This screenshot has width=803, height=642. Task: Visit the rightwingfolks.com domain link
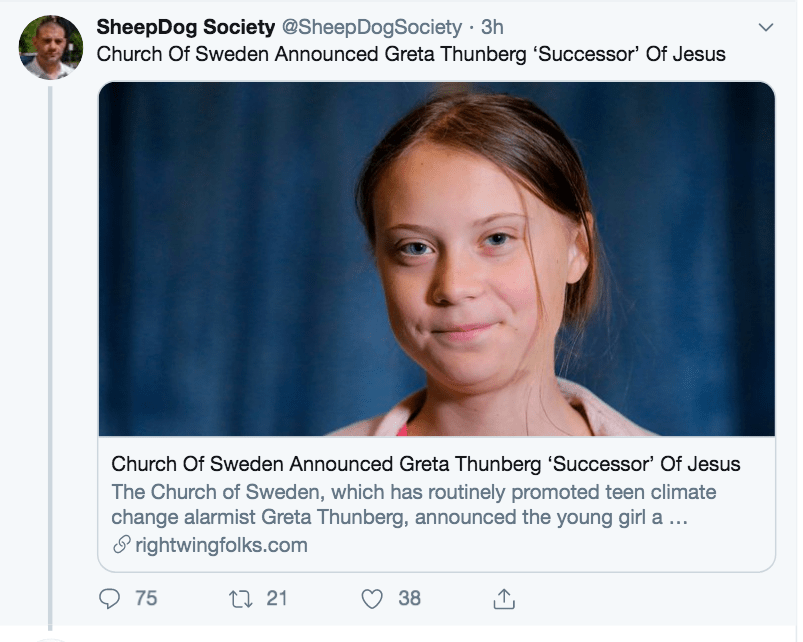[x=220, y=546]
